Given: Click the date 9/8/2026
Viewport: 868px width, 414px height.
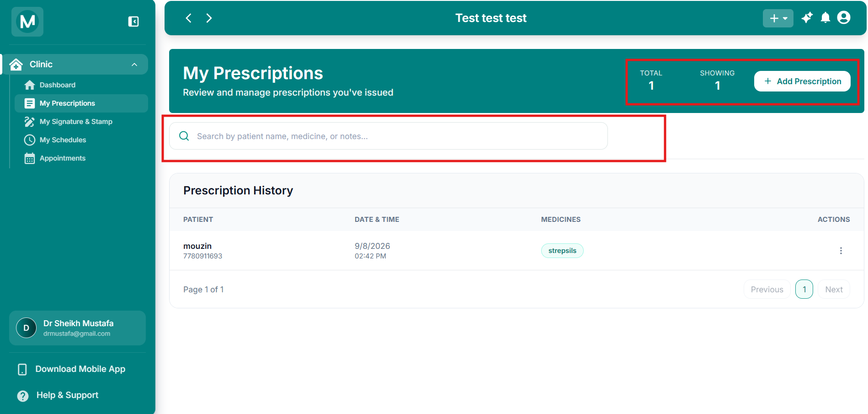Looking at the screenshot, I should coord(373,246).
